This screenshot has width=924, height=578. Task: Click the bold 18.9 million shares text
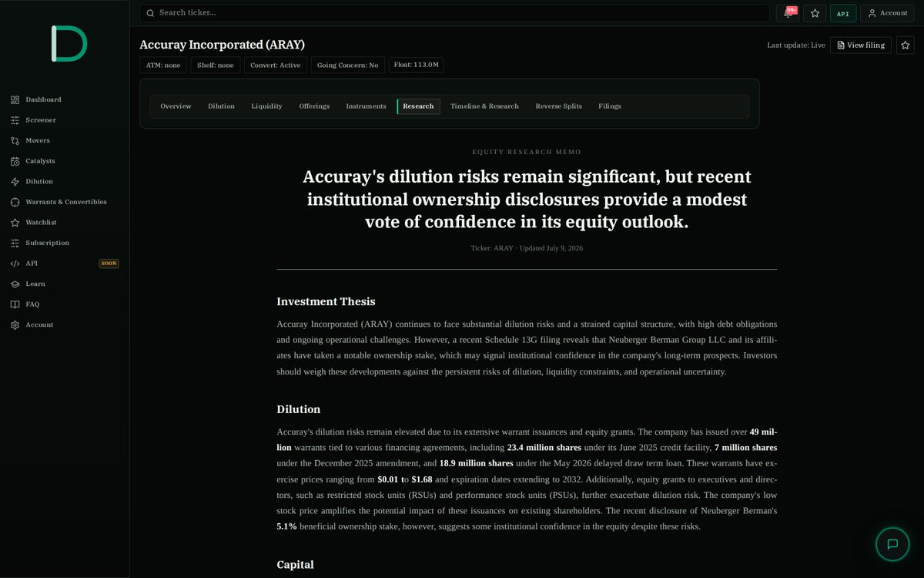click(x=476, y=463)
